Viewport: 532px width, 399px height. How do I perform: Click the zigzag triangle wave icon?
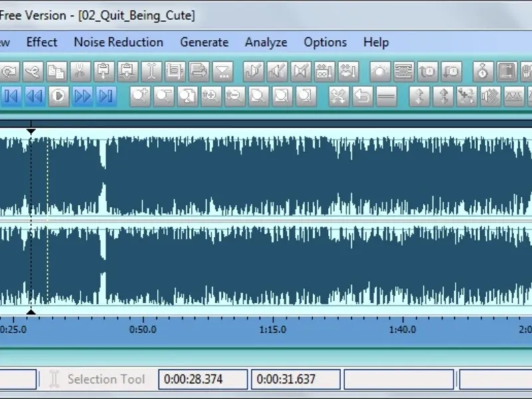pos(514,96)
